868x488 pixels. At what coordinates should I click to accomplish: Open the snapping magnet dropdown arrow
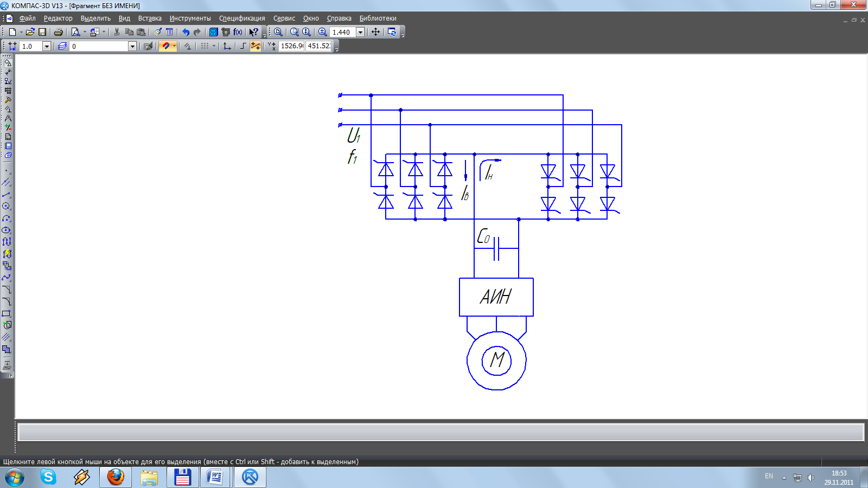click(174, 46)
